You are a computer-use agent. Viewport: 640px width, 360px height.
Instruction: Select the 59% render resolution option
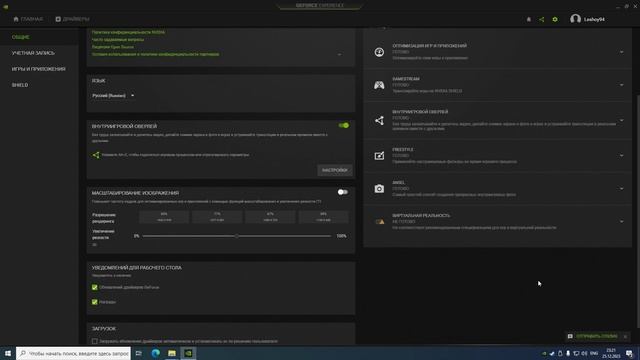(323, 217)
